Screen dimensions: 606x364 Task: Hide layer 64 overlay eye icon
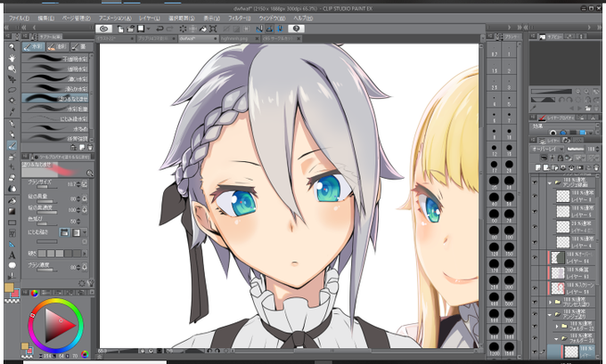pyautogui.click(x=535, y=257)
